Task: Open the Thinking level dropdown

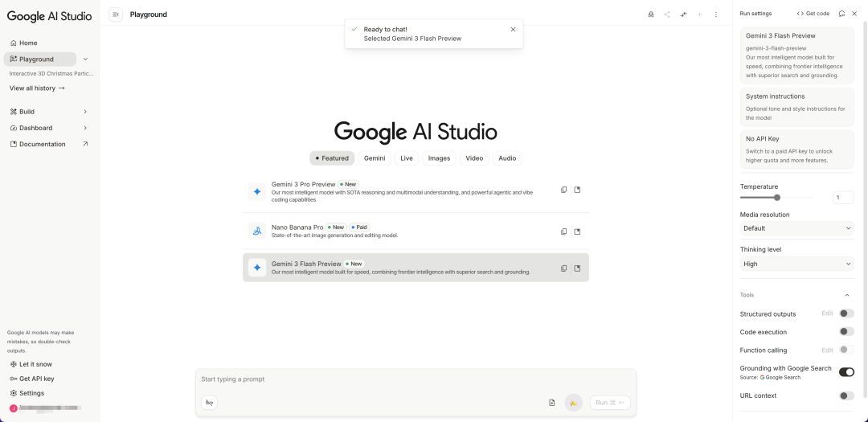Action: 796,264
